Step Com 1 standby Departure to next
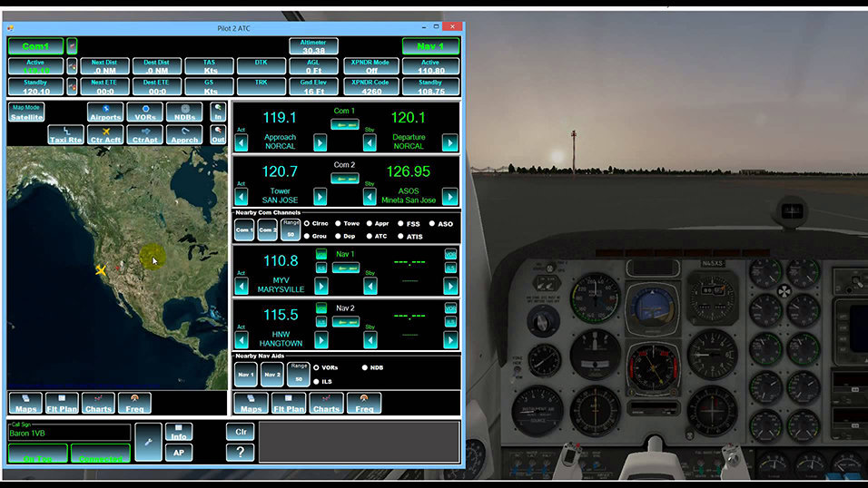Screen dimensions: 868x488 [449, 142]
